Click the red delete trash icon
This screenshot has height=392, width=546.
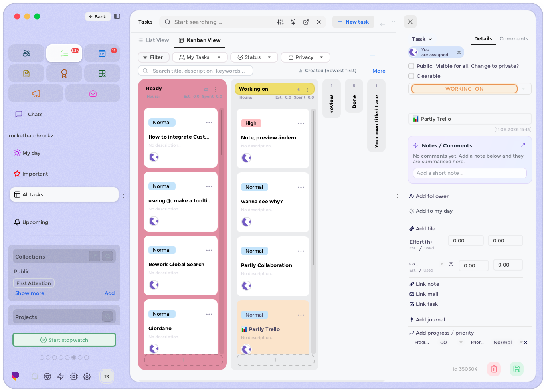pyautogui.click(x=494, y=369)
